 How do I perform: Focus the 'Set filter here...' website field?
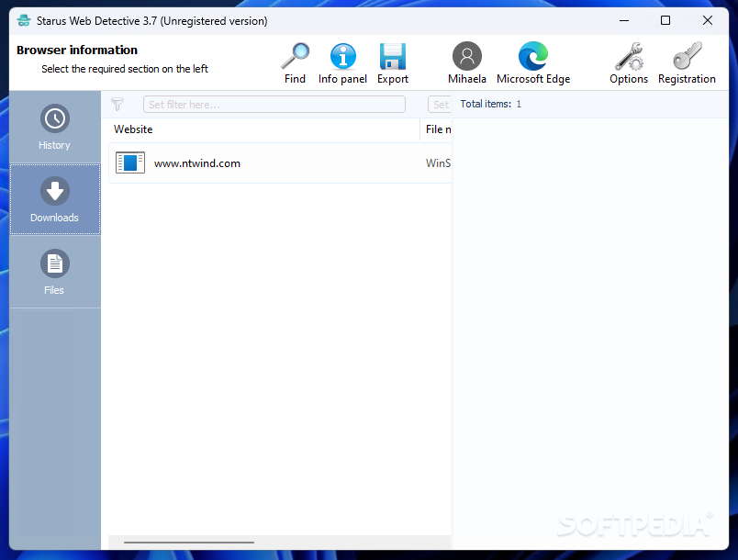tap(274, 105)
